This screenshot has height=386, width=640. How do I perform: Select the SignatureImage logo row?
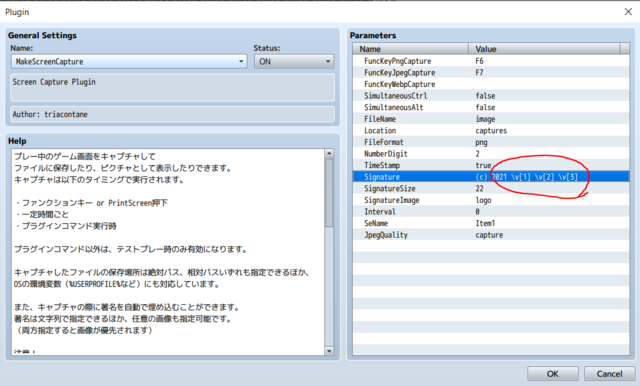click(x=491, y=200)
